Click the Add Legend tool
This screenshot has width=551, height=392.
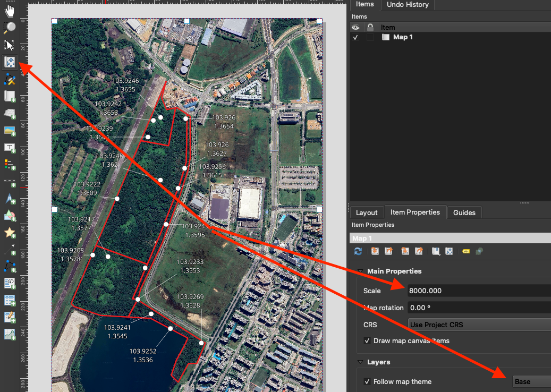click(10, 165)
